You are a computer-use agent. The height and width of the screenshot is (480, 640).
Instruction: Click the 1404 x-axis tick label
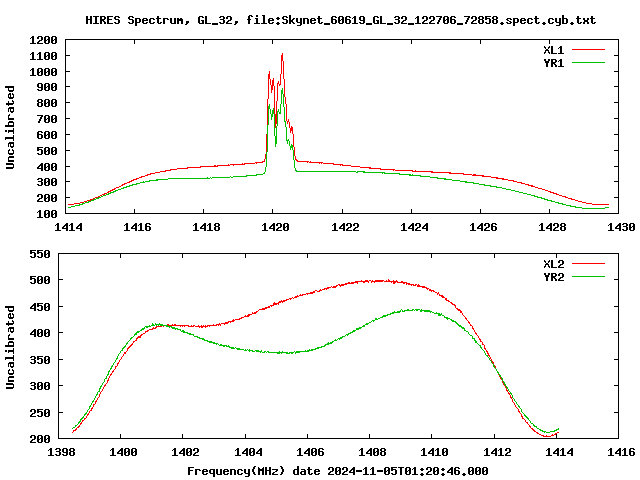[x=248, y=452]
